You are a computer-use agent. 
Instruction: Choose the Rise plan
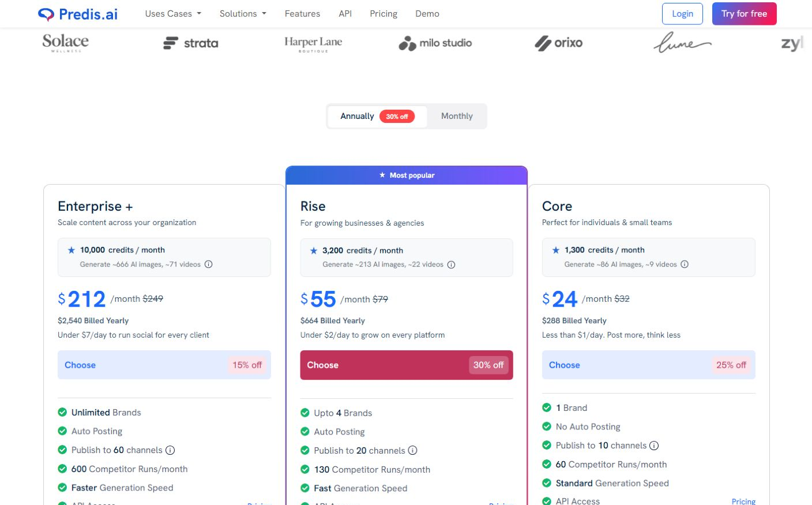click(407, 365)
